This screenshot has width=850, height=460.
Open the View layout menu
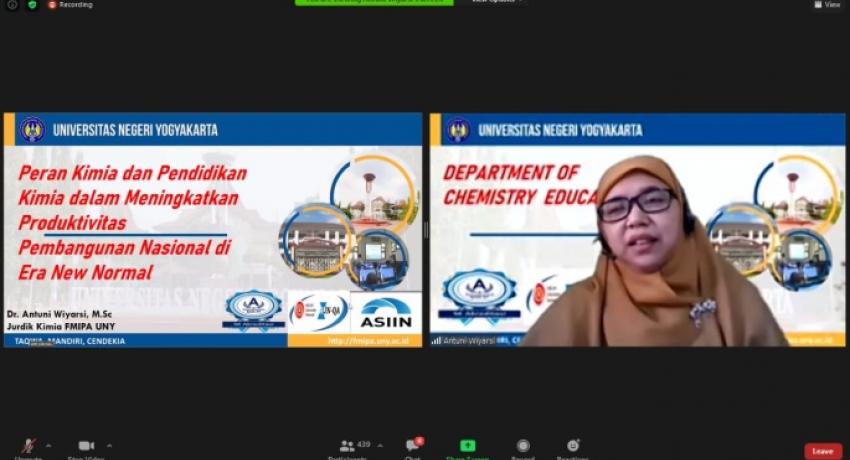[x=827, y=4]
